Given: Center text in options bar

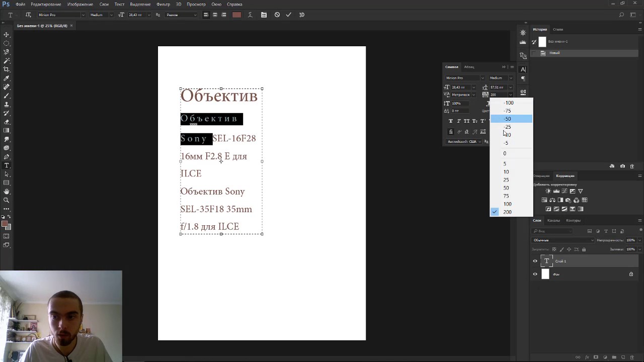Looking at the screenshot, I should click(x=215, y=15).
